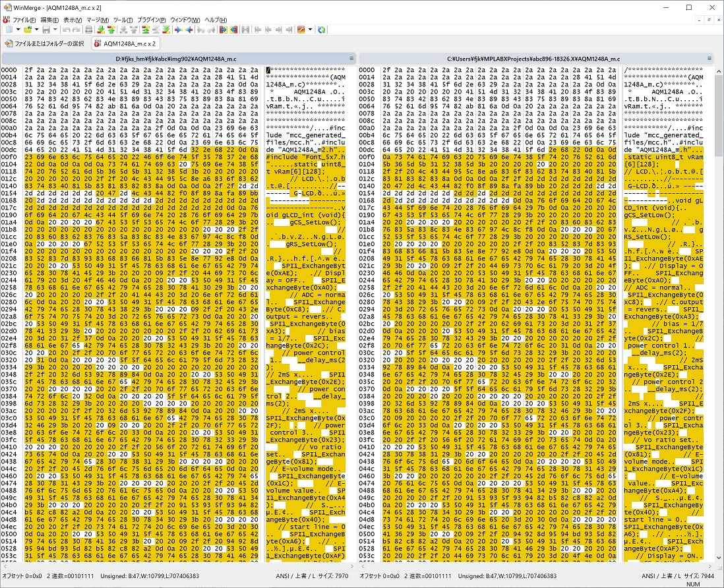This screenshot has height=588, width=724.
Task: Click right pane path header C:¥Users¥fjk
Action: coord(533,59)
